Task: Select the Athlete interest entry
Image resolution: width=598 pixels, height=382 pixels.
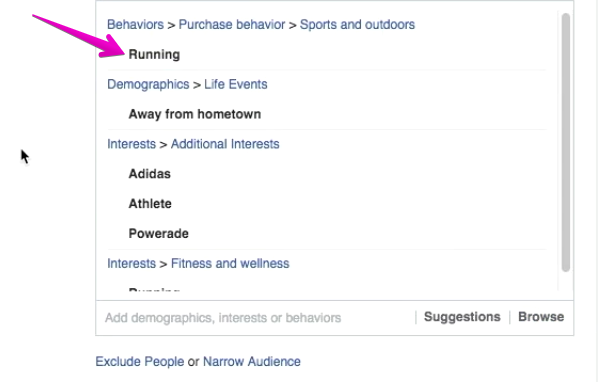Action: click(x=150, y=204)
